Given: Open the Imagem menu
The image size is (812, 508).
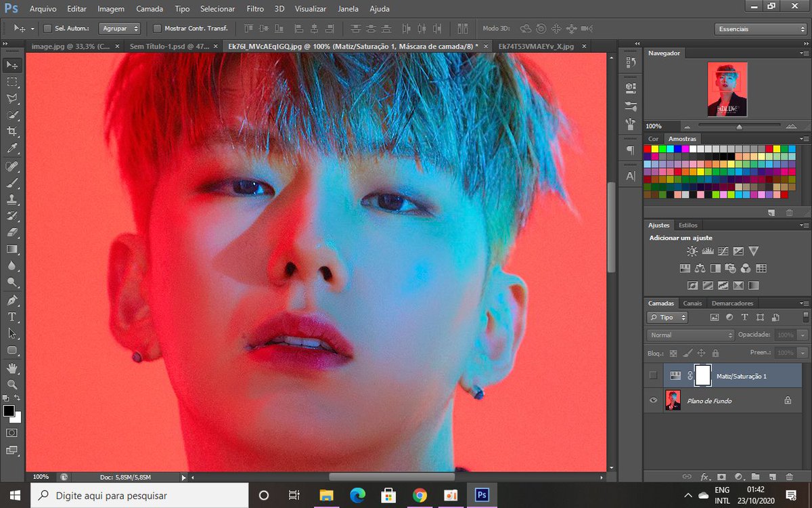Looking at the screenshot, I should coord(111,9).
